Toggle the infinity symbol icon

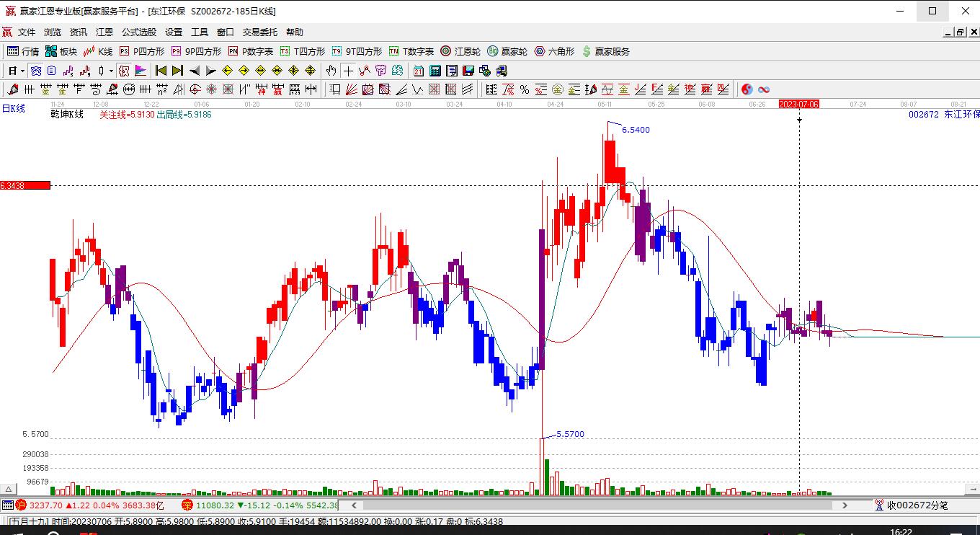click(764, 89)
